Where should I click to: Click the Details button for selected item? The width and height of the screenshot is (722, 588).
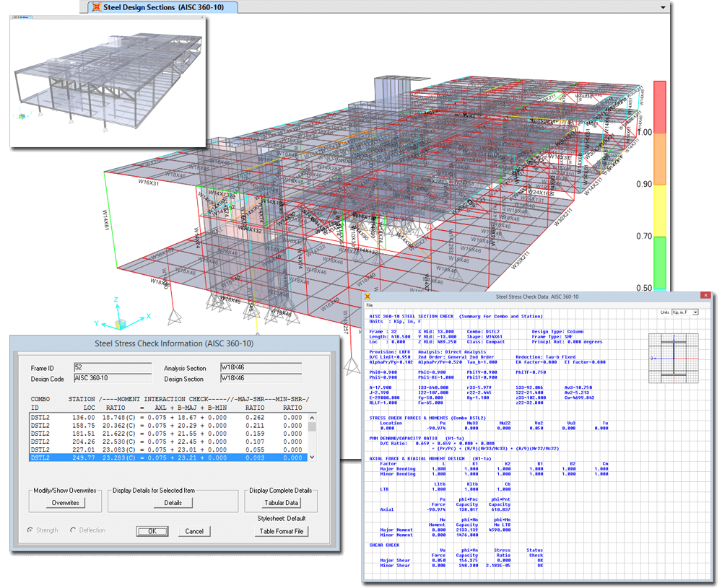coord(173,503)
